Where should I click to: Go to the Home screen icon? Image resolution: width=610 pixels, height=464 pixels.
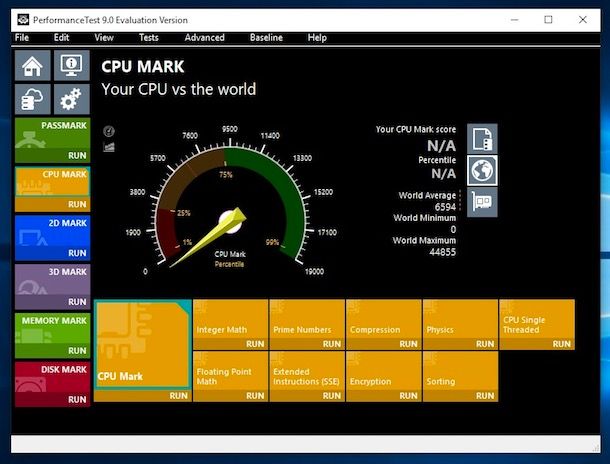coord(33,65)
